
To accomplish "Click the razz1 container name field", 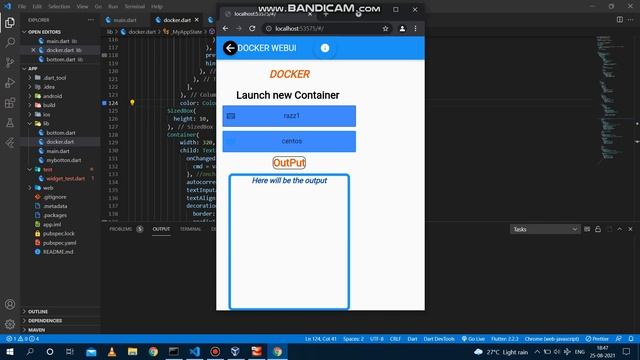I will coord(289,116).
